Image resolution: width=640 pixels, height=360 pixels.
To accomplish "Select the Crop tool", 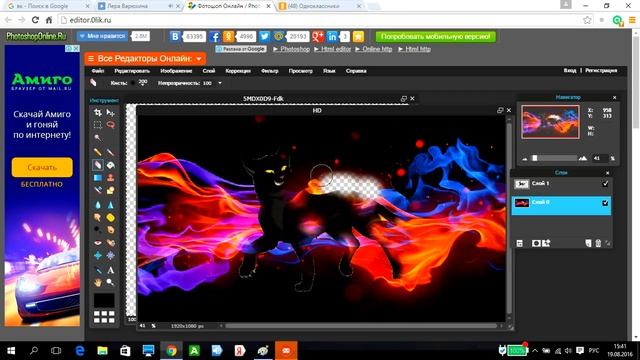I will click(98, 112).
